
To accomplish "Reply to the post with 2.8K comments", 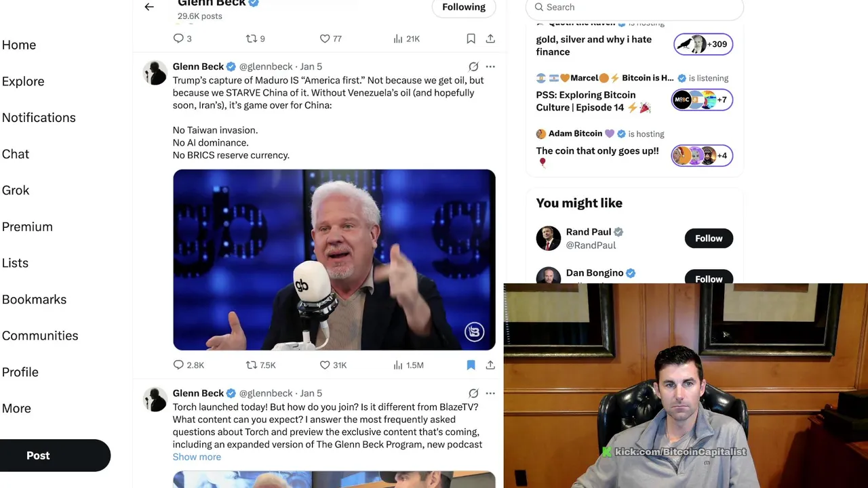I will coord(189,365).
